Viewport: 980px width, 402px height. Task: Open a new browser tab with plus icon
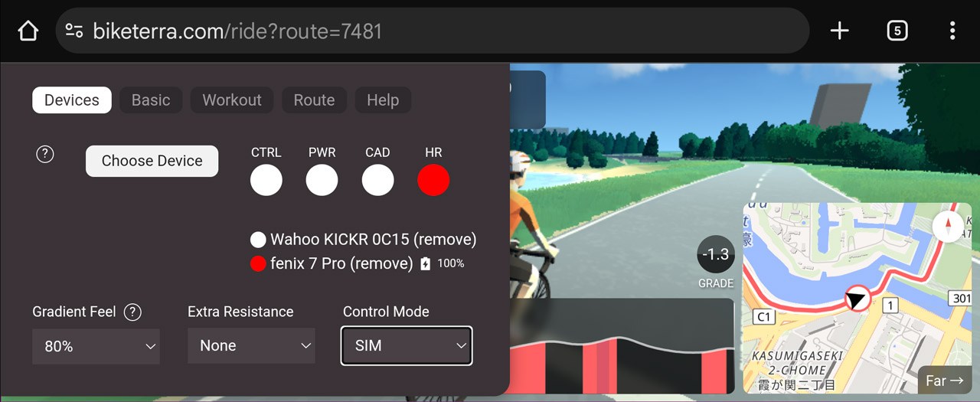click(840, 31)
